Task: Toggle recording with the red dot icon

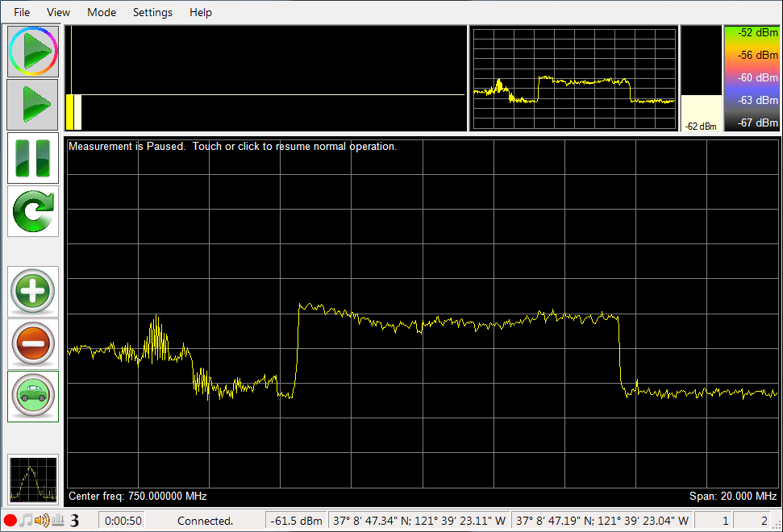Action: 10,521
